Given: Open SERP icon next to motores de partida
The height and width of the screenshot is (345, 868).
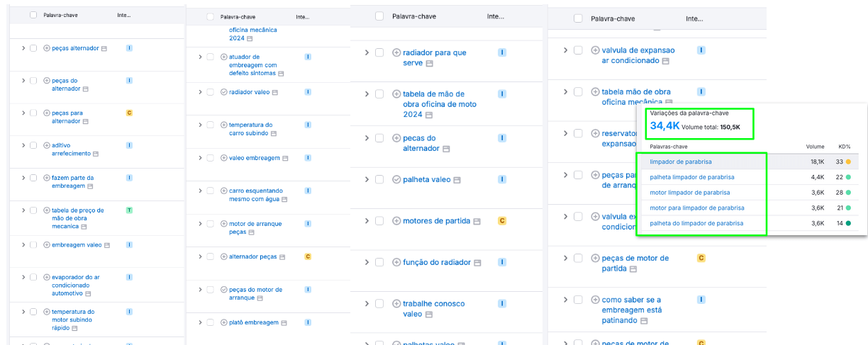Looking at the screenshot, I should pyautogui.click(x=477, y=221).
